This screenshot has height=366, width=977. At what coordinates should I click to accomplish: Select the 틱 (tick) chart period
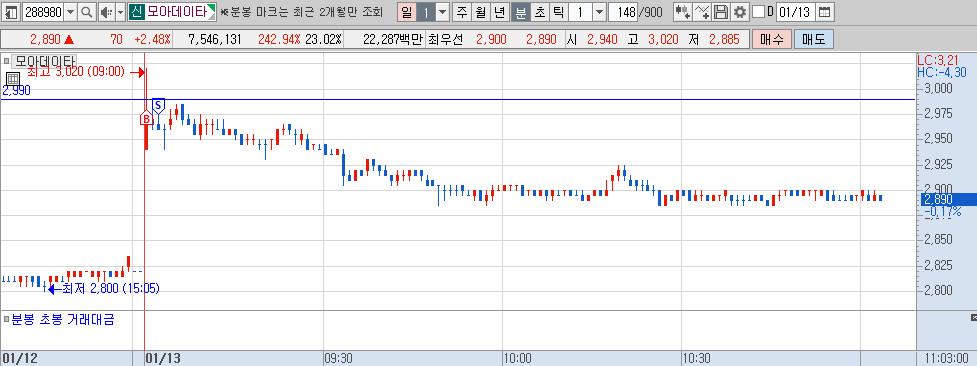point(558,11)
